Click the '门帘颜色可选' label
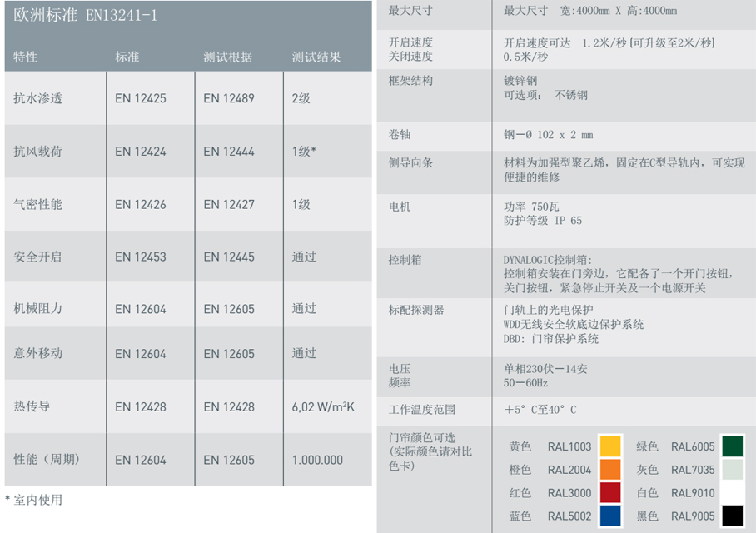756x533 pixels. 422,437
